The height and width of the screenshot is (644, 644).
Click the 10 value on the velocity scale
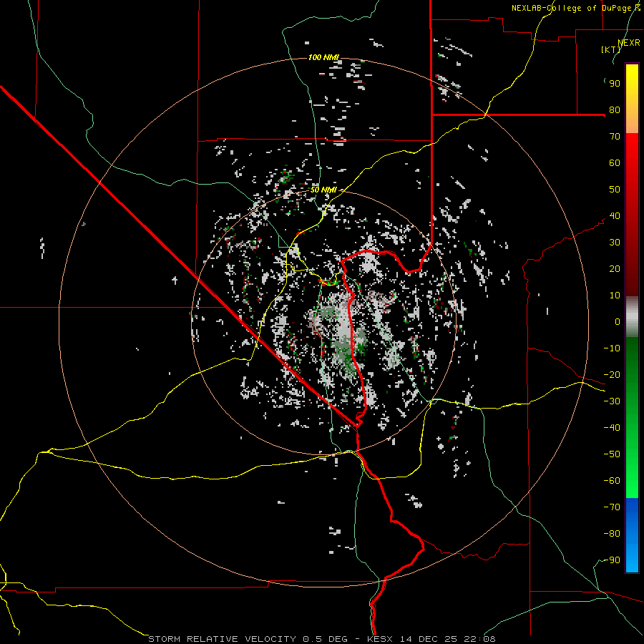click(615, 296)
